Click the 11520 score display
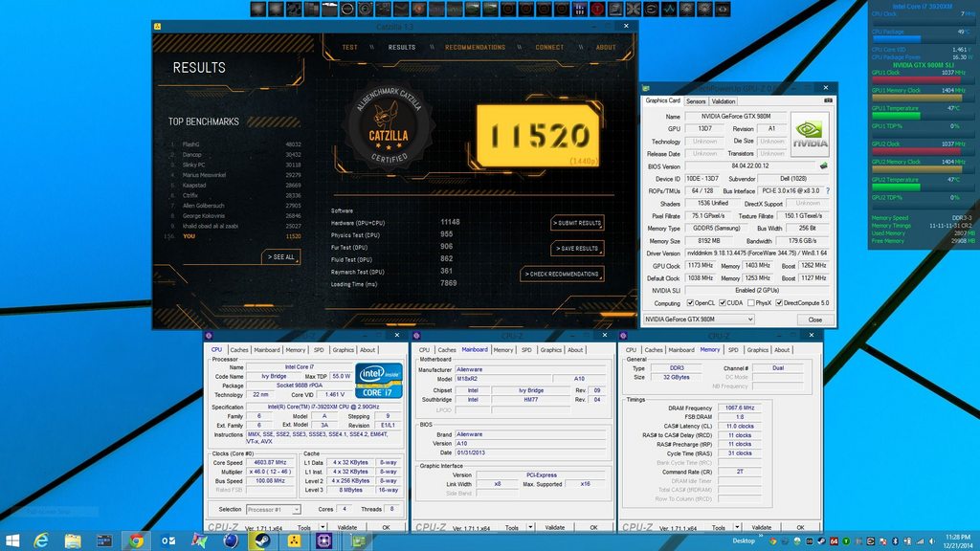The width and height of the screenshot is (980, 551). (538, 136)
